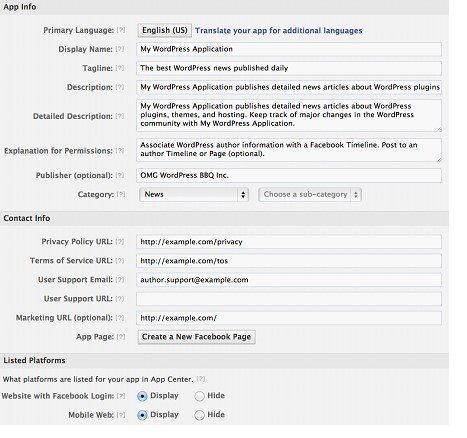Screen dimensions: 467x438
Task: Select Hide for Mobile Web
Action: pos(199,415)
